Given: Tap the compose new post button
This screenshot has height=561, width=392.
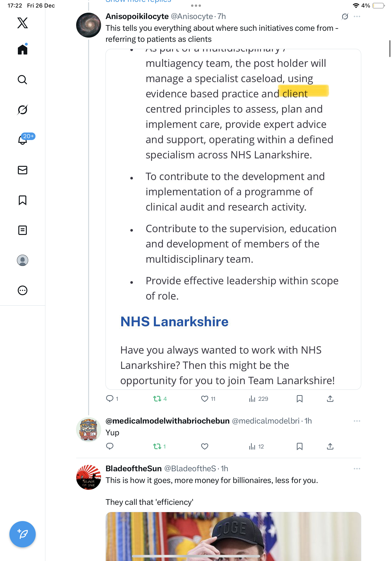Looking at the screenshot, I should 23,534.
